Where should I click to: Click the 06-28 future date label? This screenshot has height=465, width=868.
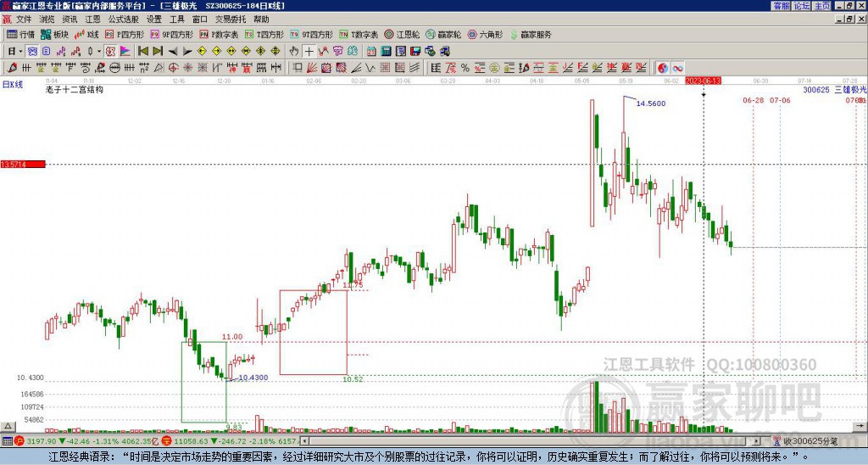click(754, 100)
